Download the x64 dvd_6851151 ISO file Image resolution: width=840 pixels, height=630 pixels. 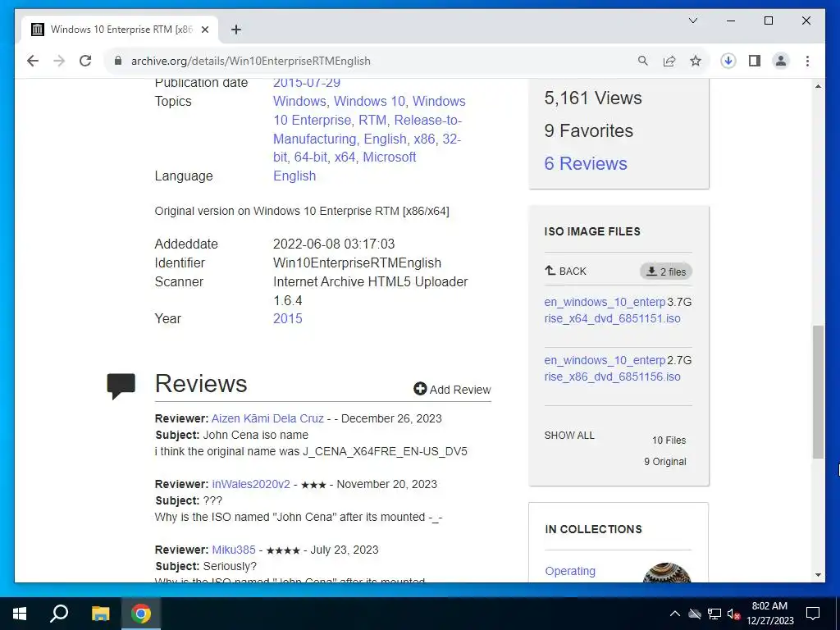click(612, 310)
